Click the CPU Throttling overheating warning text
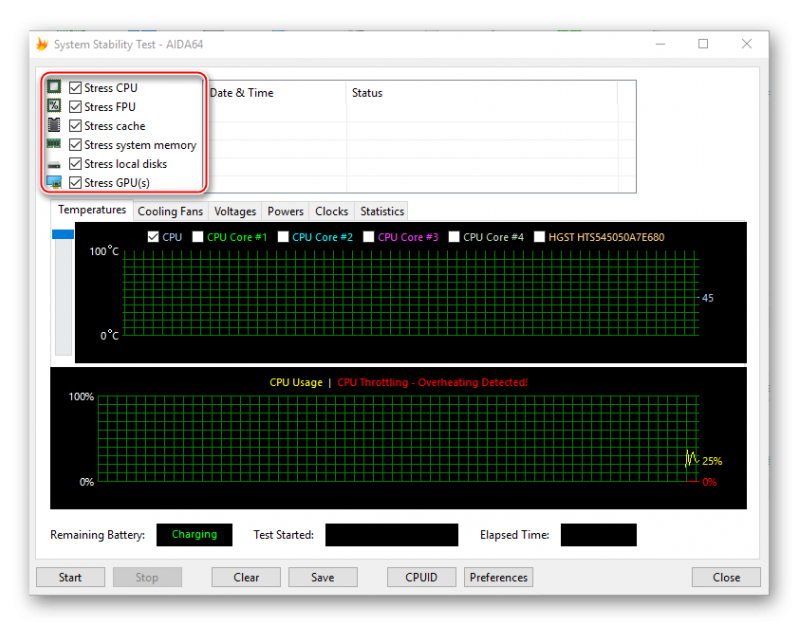This screenshot has width=800, height=626. coord(433,382)
